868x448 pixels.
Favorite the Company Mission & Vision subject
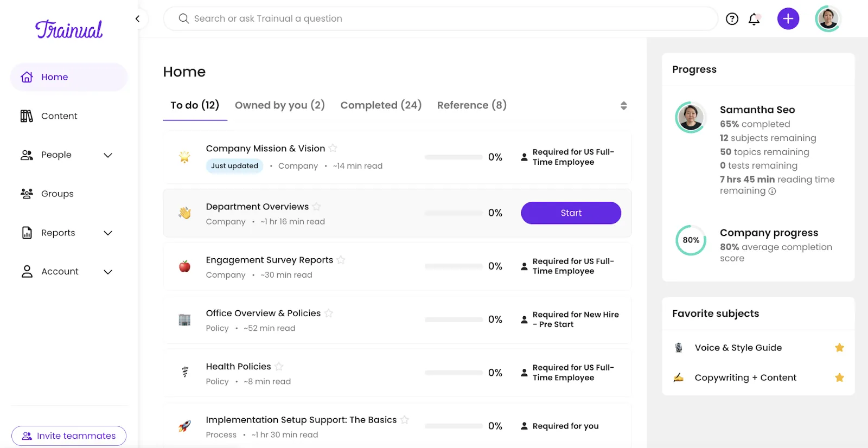pyautogui.click(x=333, y=148)
